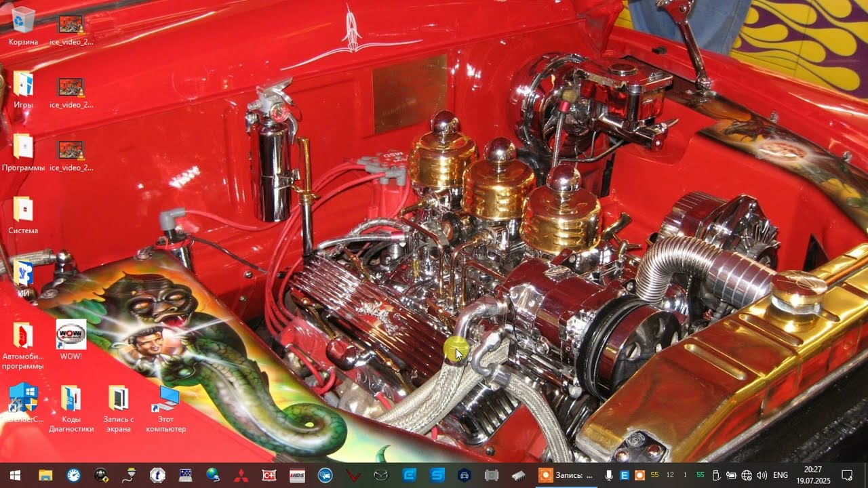This screenshot has width=868, height=488.
Task: Click the green 55 tray indicator
Action: click(x=701, y=475)
